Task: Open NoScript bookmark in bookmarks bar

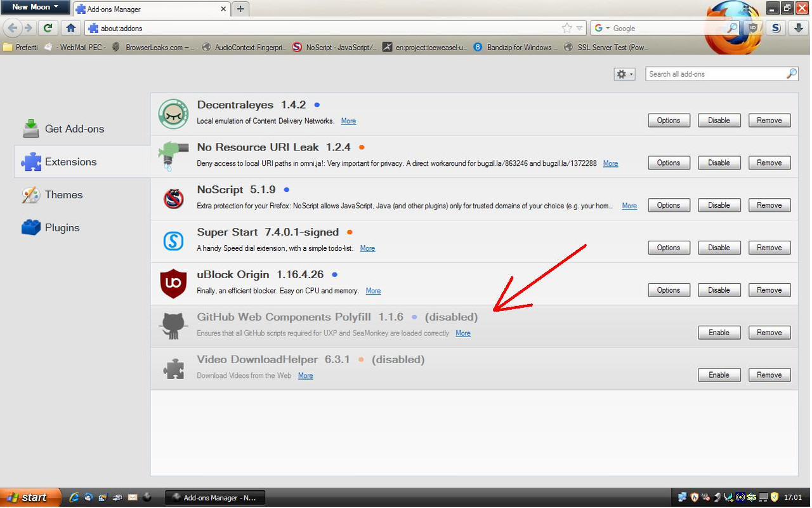Action: tap(334, 47)
